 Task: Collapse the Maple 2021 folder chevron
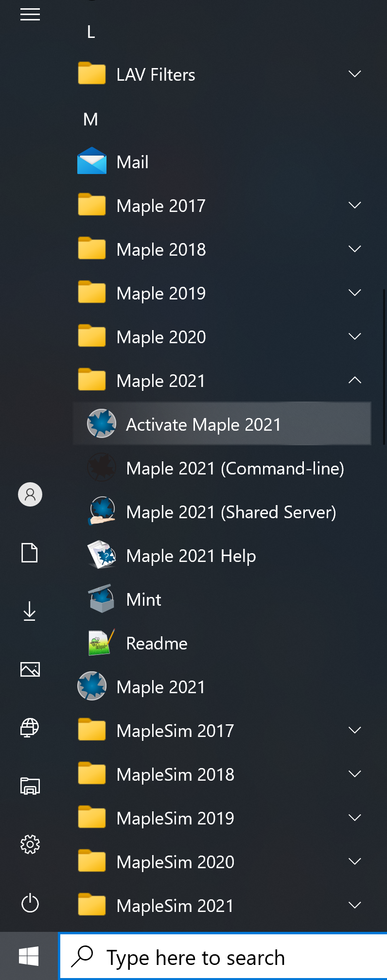355,380
